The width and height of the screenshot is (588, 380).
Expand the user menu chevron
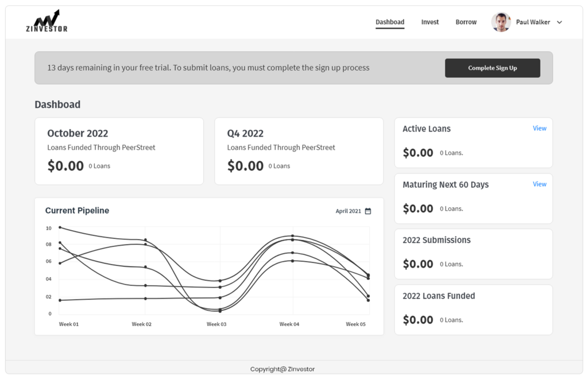[560, 22]
